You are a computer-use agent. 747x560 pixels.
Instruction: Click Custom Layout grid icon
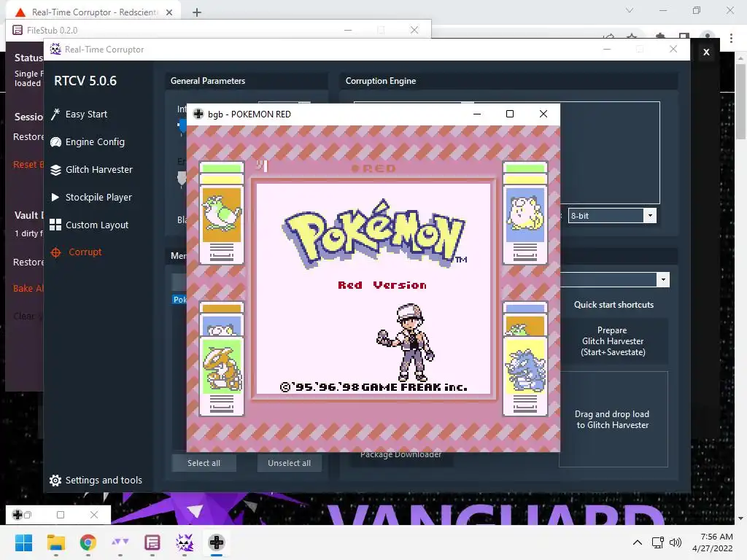coord(55,225)
